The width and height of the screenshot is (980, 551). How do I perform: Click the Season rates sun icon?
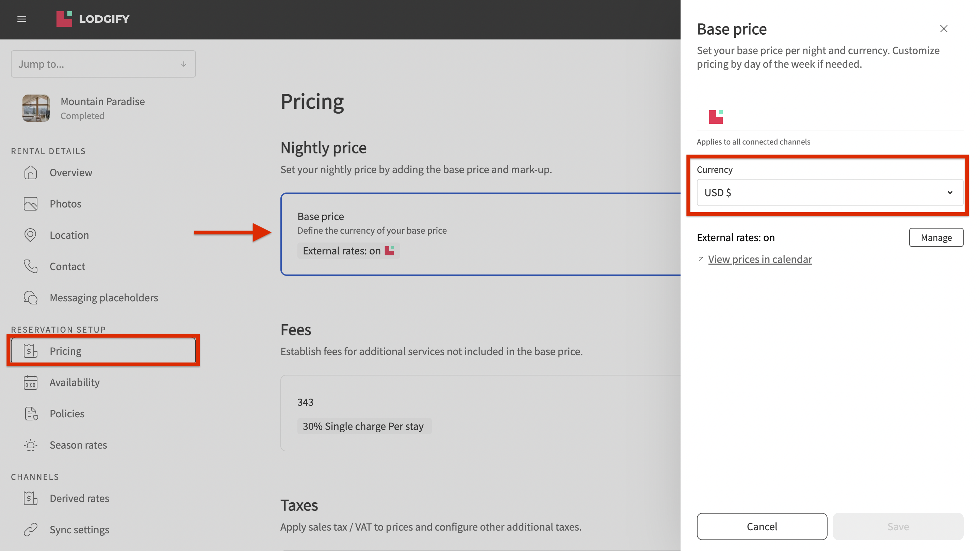tap(30, 445)
